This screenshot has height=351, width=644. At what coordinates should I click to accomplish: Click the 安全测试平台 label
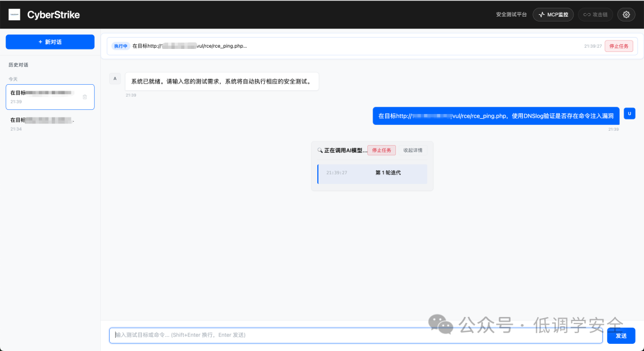(x=512, y=15)
